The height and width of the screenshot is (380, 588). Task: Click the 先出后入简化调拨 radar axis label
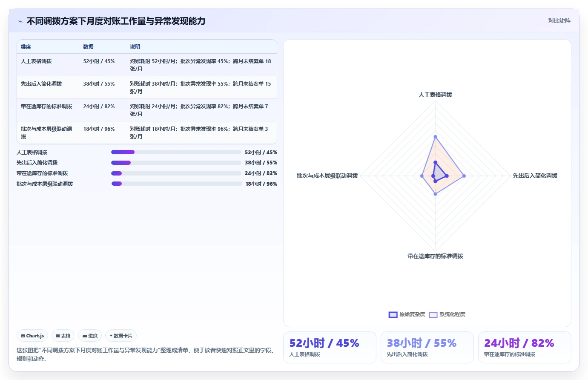pyautogui.click(x=535, y=176)
